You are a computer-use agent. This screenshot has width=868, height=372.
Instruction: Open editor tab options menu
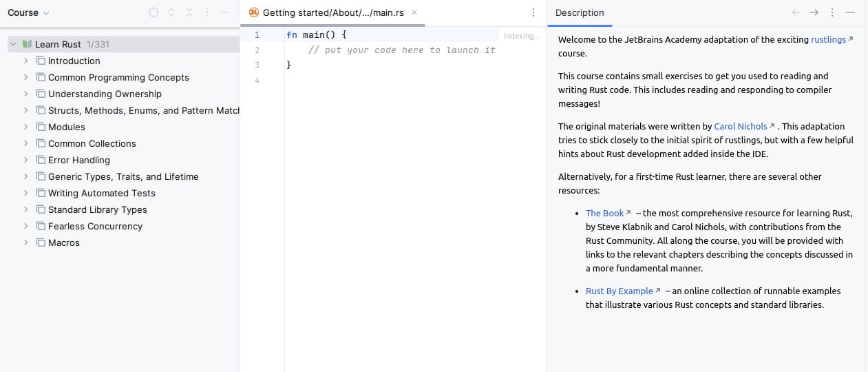tap(533, 12)
